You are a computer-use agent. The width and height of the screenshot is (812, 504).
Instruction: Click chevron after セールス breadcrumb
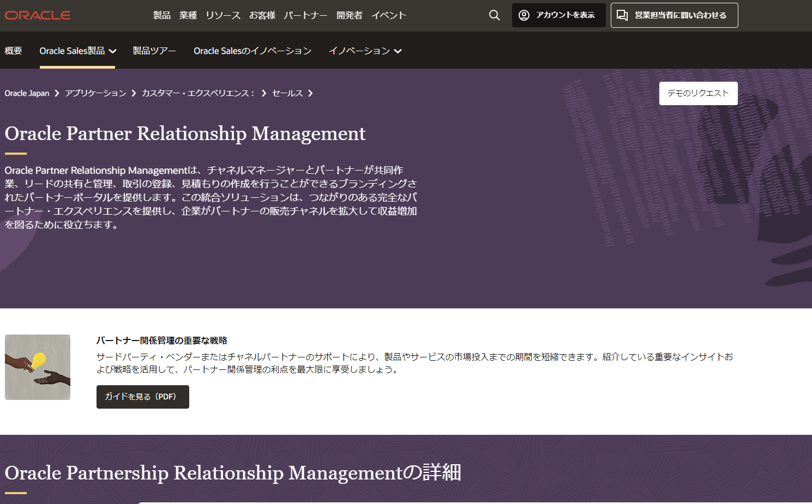pos(310,93)
